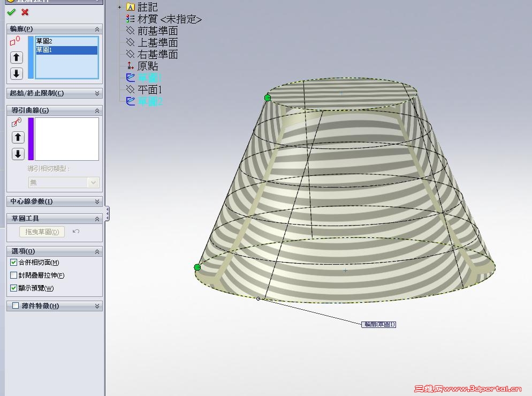Image resolution: width=532 pixels, height=396 pixels.
Task: Click the callout anchor point on bottom profile
Action: [x=258, y=299]
